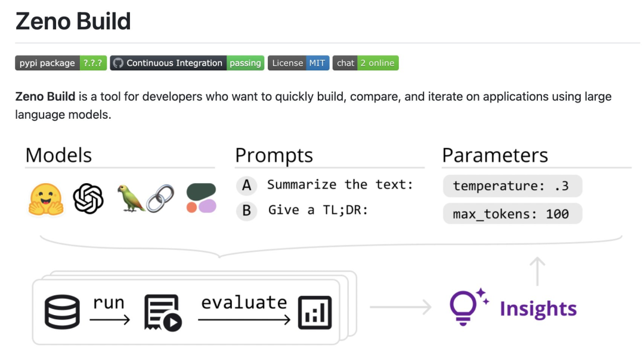Click the License MIT badge

tap(298, 63)
